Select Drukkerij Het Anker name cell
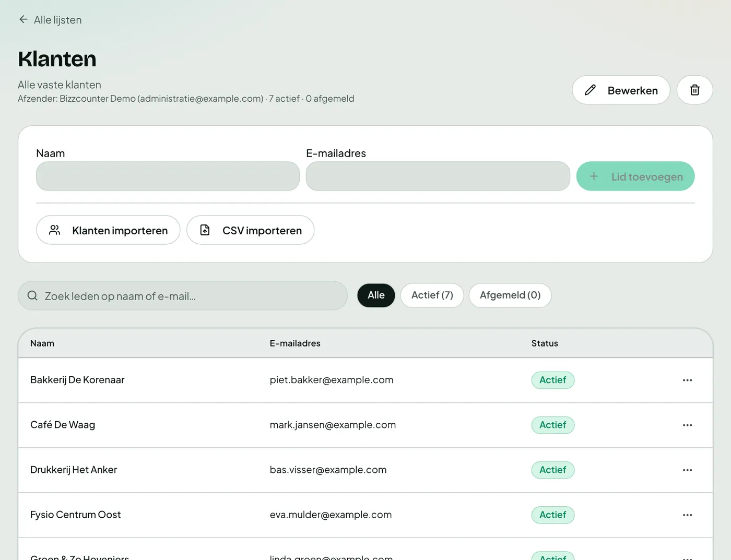The image size is (731, 560). [74, 470]
